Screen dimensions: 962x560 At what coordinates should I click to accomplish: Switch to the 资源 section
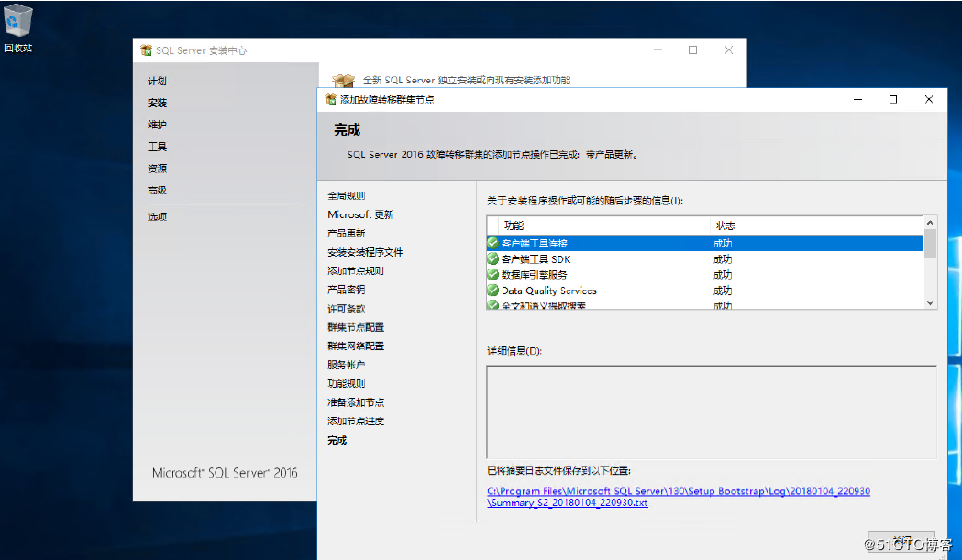(x=156, y=170)
